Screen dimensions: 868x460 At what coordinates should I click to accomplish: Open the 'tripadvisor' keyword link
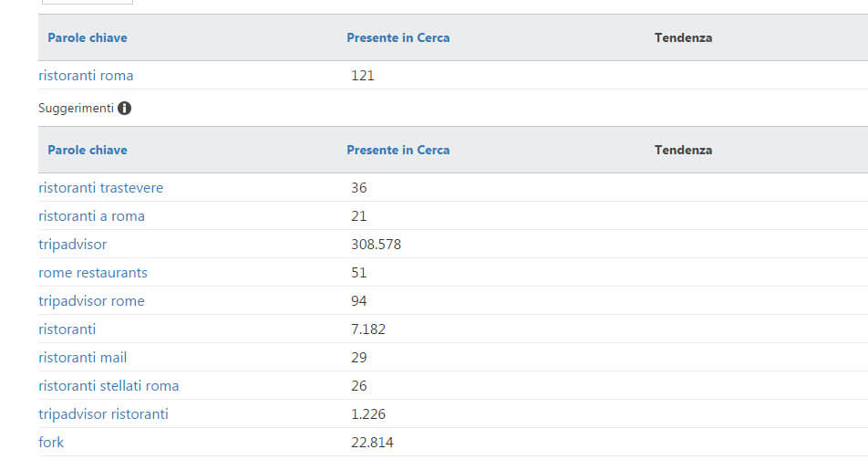tap(72, 245)
